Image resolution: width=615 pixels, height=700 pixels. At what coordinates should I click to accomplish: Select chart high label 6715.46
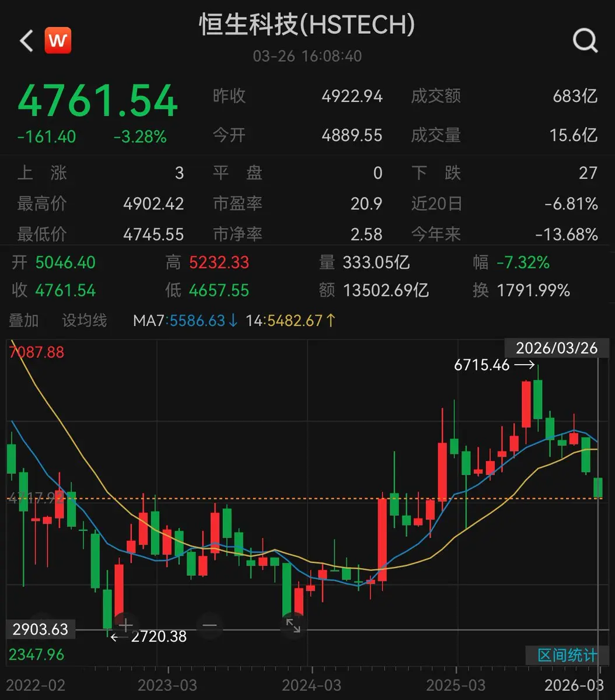(x=482, y=366)
